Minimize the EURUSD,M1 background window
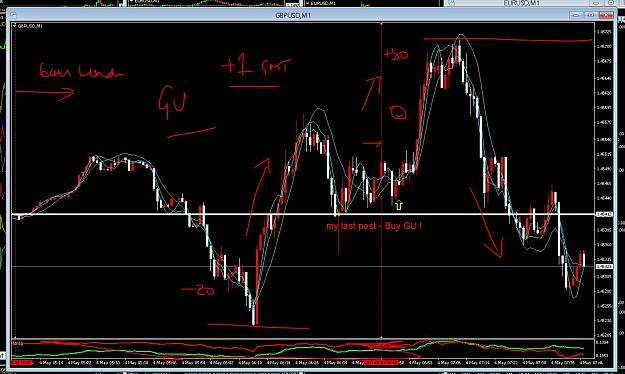Viewport: 625px width, 374px height. point(596,3)
